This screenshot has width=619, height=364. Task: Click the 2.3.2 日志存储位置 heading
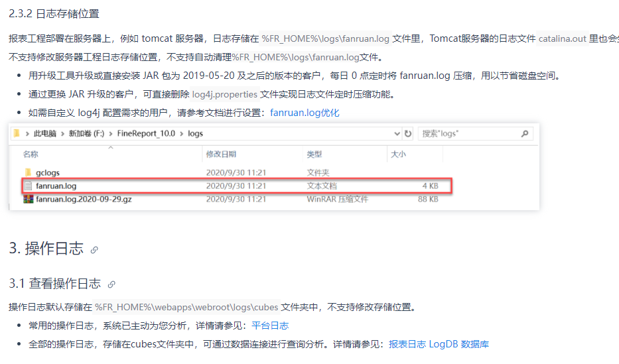point(54,14)
